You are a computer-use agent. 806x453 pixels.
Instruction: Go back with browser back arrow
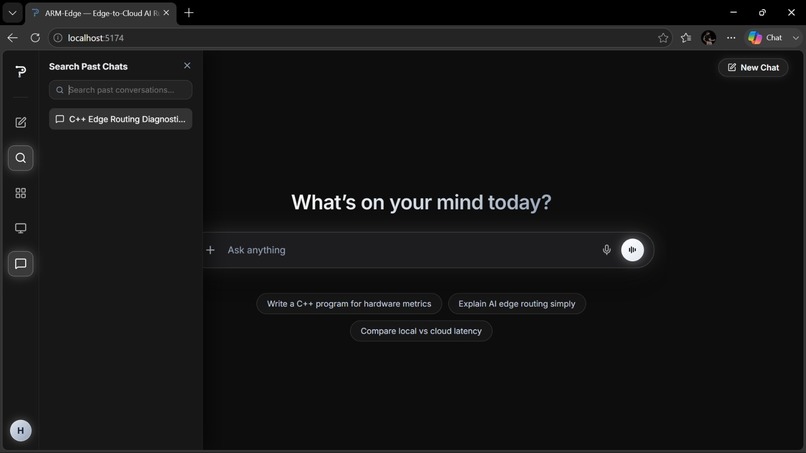tap(12, 38)
